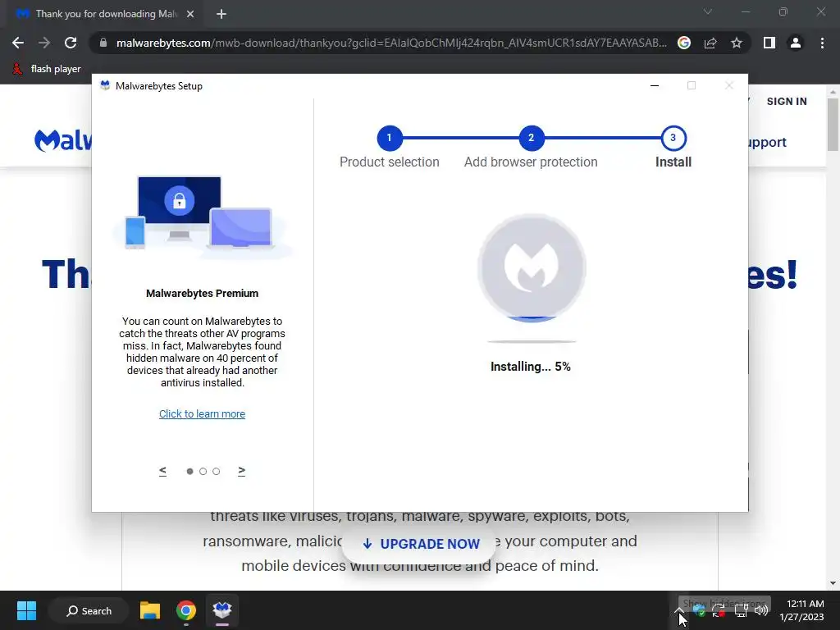Screen dimensions: 840x630
Task: Click SIGN IN on the webpage
Action: [x=786, y=101]
